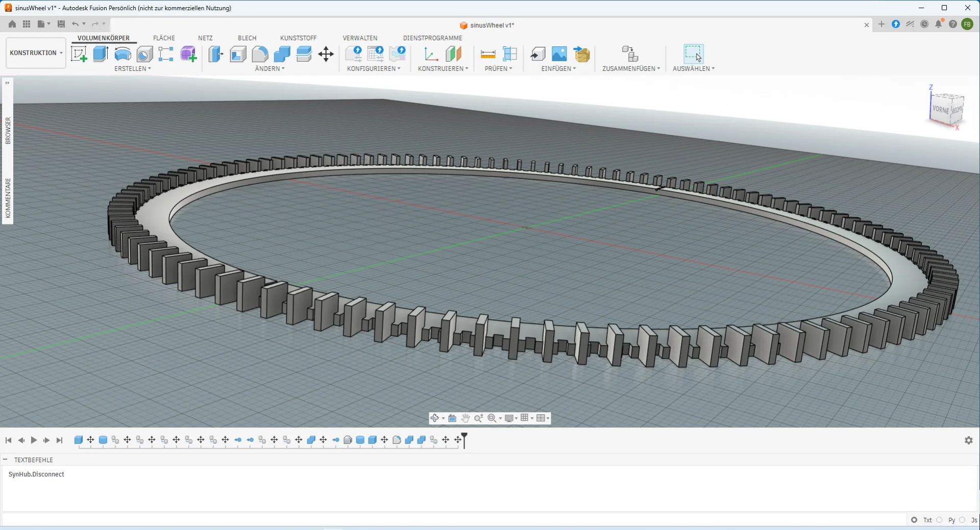Viewport: 980px width, 530px height.
Task: Expand the ZUSAMMENFÜGEN dropdown
Action: click(x=631, y=68)
